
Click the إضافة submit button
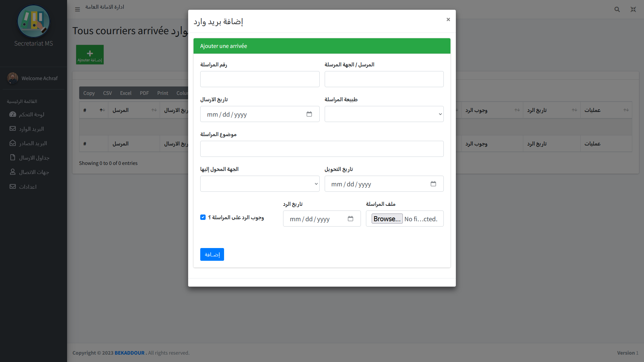pyautogui.click(x=212, y=254)
